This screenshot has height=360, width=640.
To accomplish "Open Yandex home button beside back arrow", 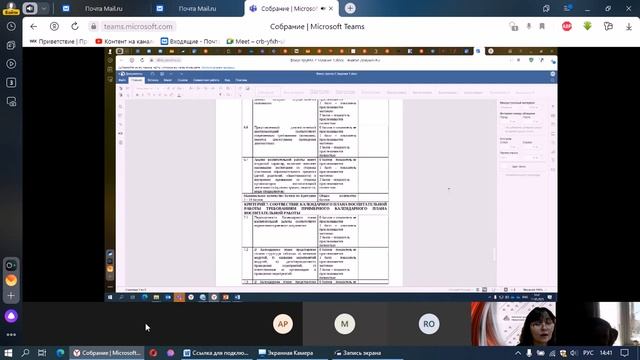I will (x=54, y=27).
